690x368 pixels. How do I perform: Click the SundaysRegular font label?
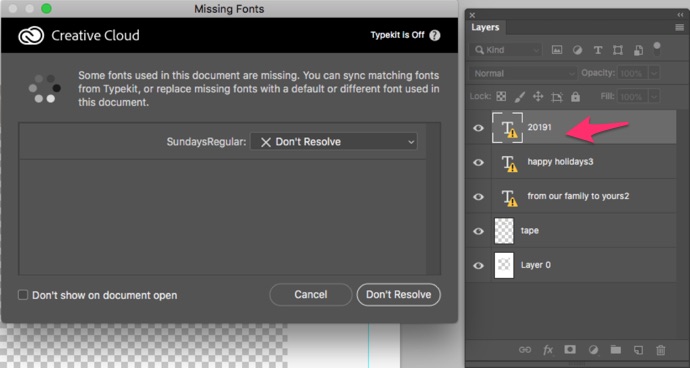pyautogui.click(x=206, y=142)
